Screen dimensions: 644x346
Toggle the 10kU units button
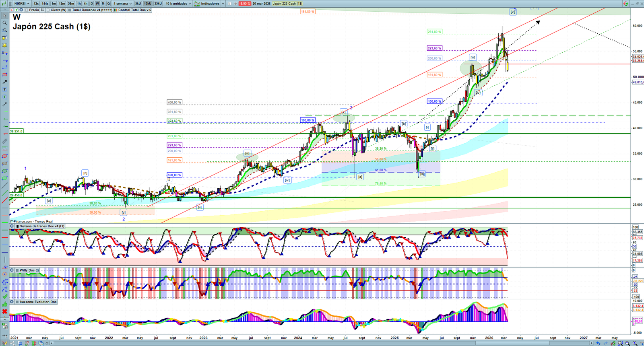pyautogui.click(x=148, y=4)
